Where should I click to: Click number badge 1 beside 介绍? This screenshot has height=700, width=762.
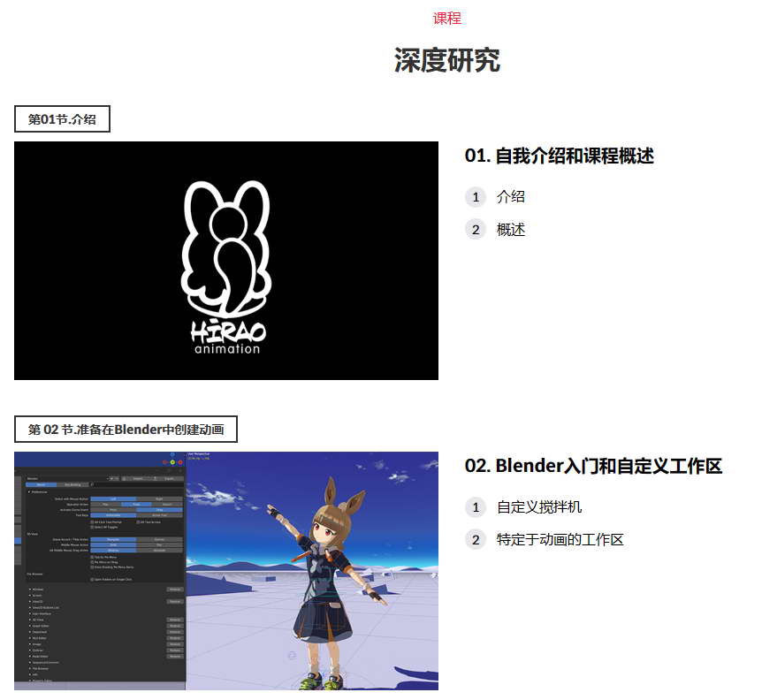point(476,197)
